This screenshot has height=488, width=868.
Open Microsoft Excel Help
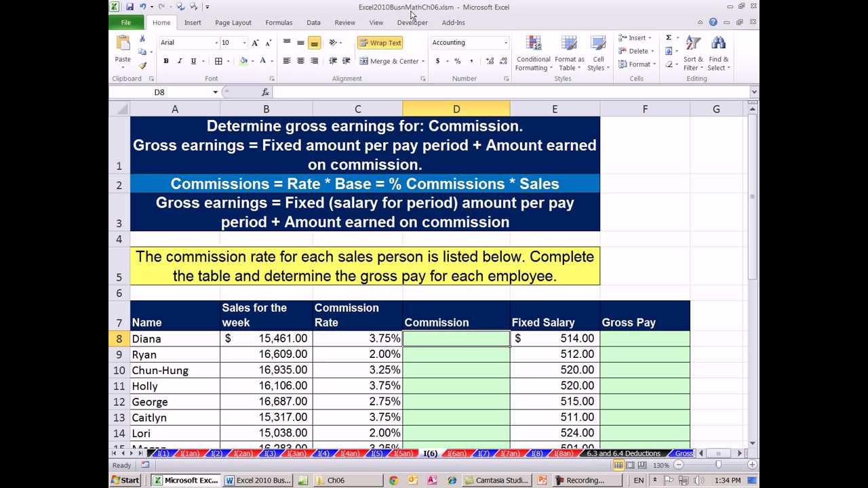(x=713, y=22)
